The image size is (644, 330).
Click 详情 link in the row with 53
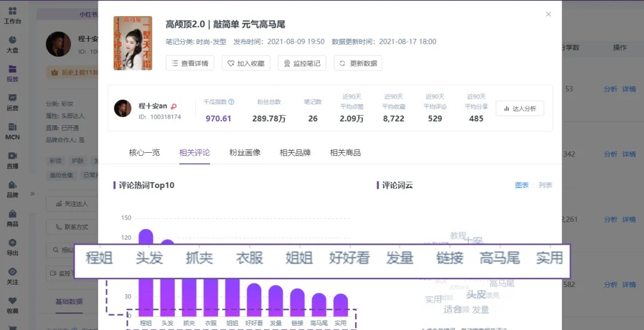pos(629,89)
